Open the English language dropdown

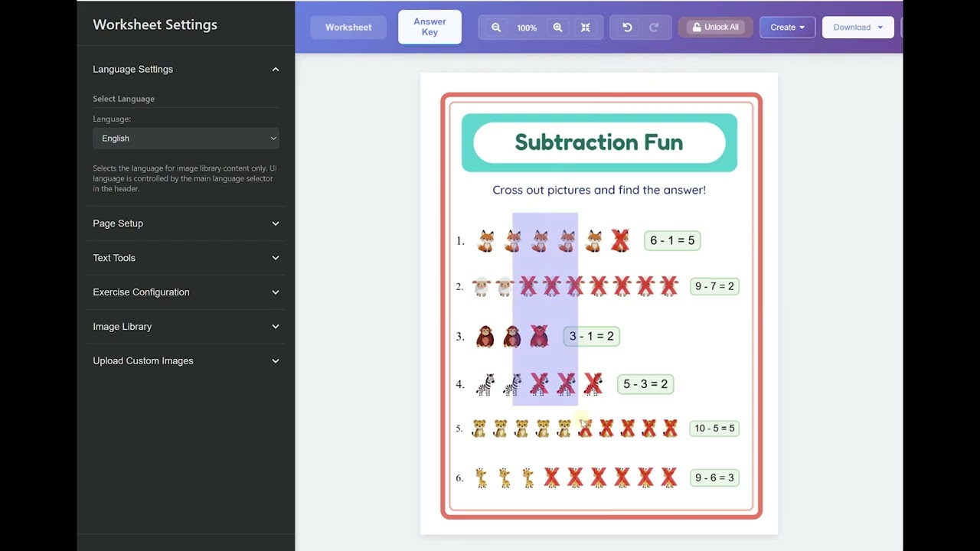click(186, 139)
